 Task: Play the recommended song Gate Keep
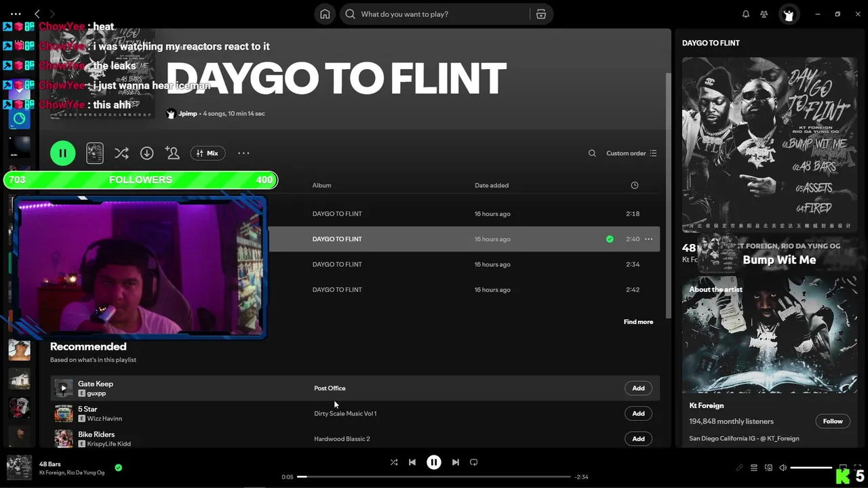[x=63, y=388]
